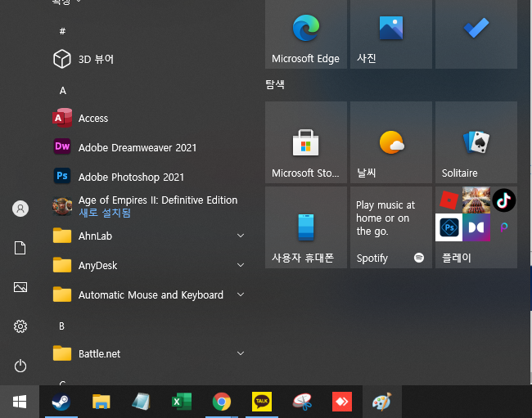This screenshot has height=418, width=532.
Task: Open the Spotify tile
Action: (x=391, y=227)
